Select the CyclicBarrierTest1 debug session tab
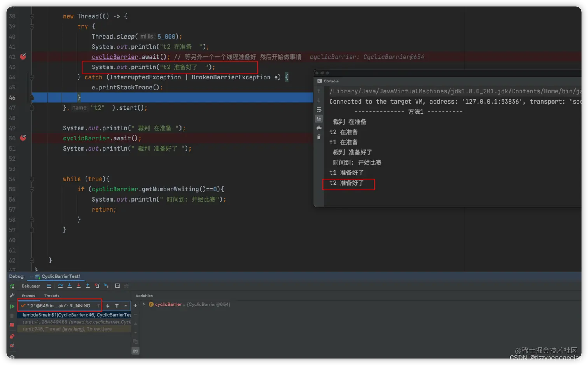Viewport: 588px width, 365px height. click(58, 276)
